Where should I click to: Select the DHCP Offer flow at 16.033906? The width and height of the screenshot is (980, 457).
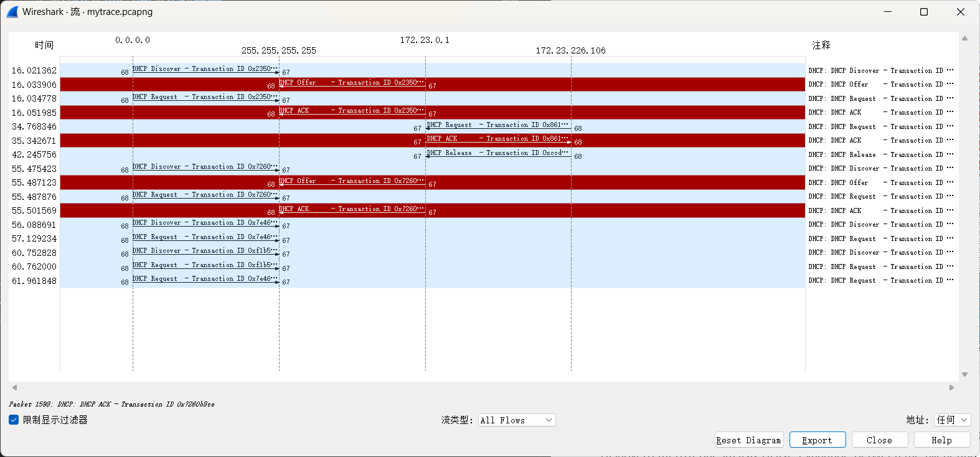pyautogui.click(x=433, y=84)
